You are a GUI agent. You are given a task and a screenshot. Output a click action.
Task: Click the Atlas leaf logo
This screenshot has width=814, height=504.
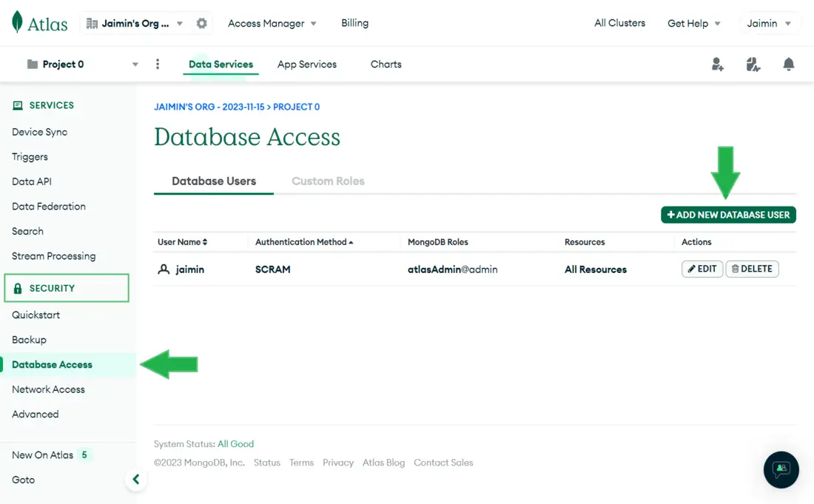click(x=17, y=23)
